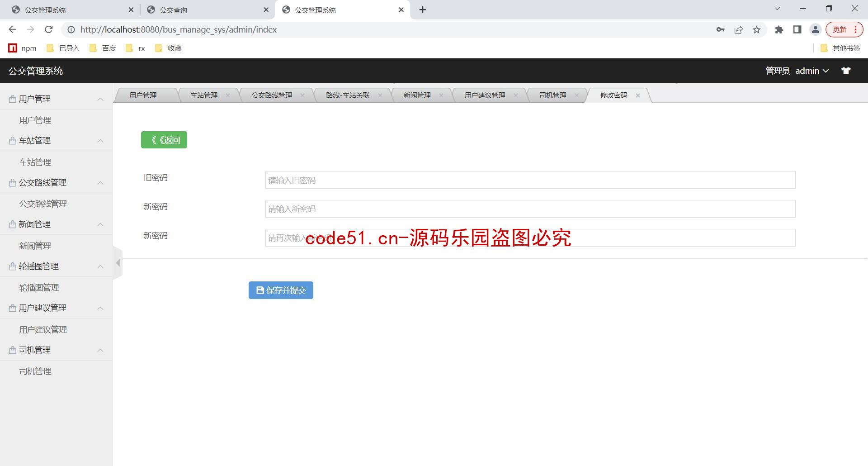
Task: Click the browser 更新 update button
Action: tap(844, 30)
